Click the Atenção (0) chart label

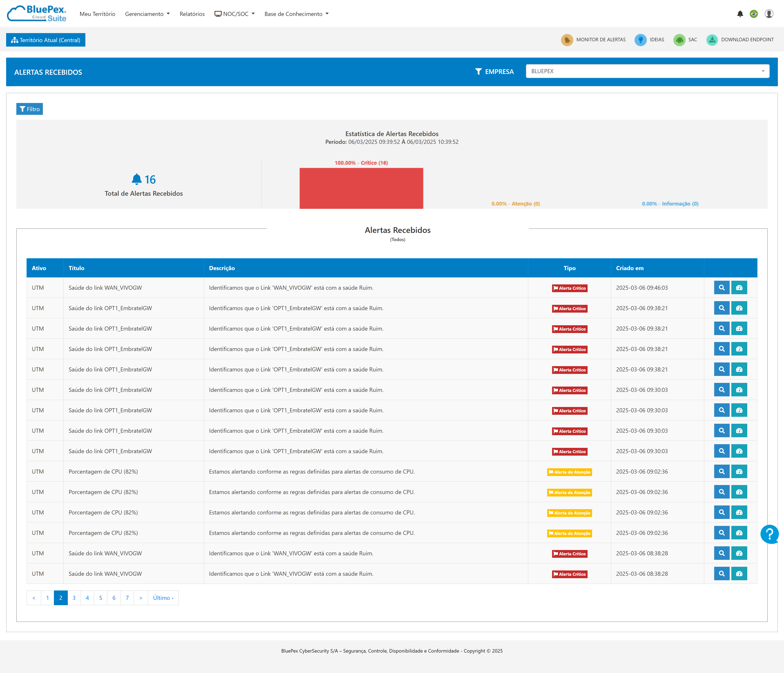[x=516, y=204]
